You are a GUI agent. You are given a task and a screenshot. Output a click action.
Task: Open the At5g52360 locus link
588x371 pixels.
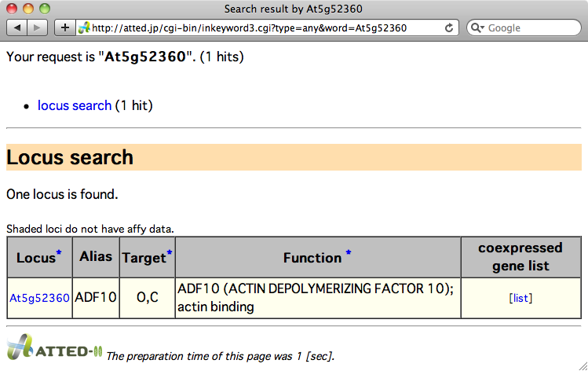click(39, 298)
